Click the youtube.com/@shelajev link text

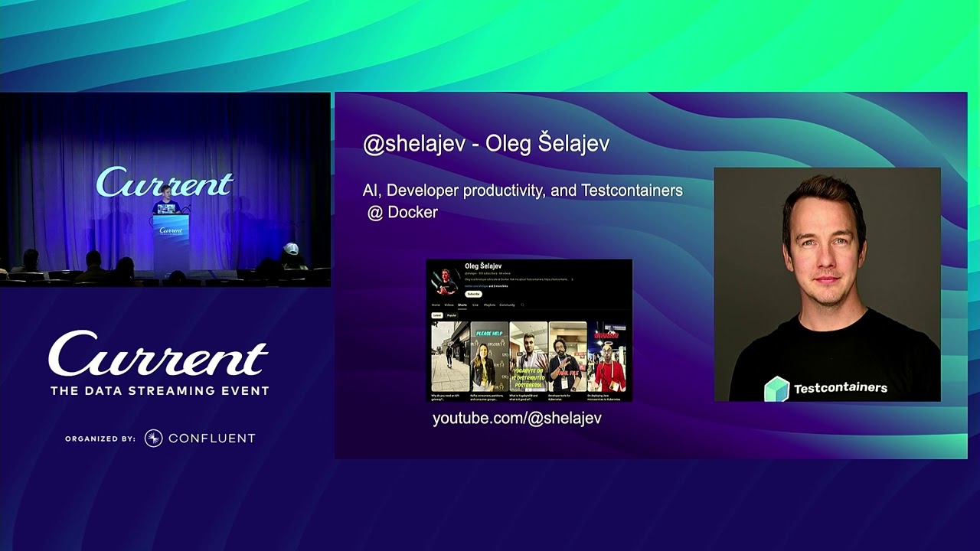[517, 419]
